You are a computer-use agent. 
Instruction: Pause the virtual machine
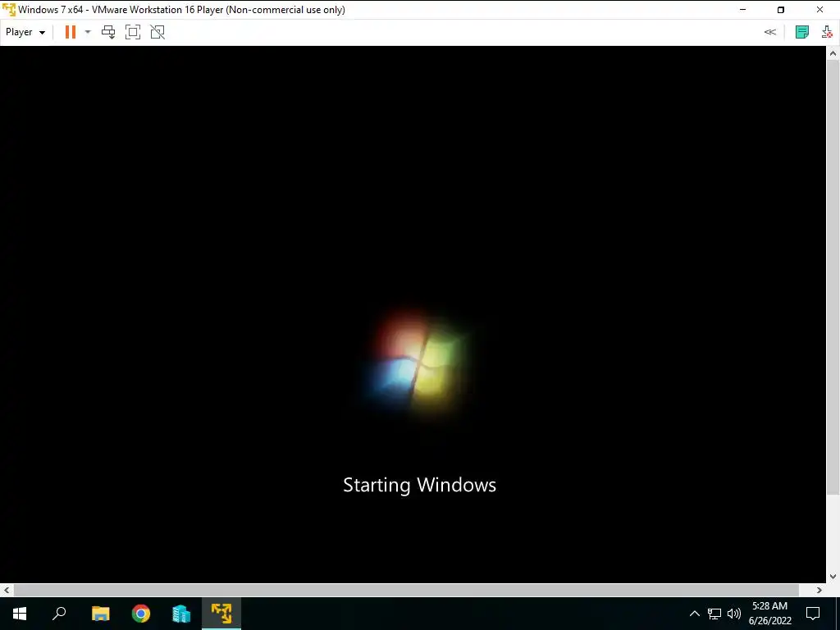pyautogui.click(x=71, y=32)
